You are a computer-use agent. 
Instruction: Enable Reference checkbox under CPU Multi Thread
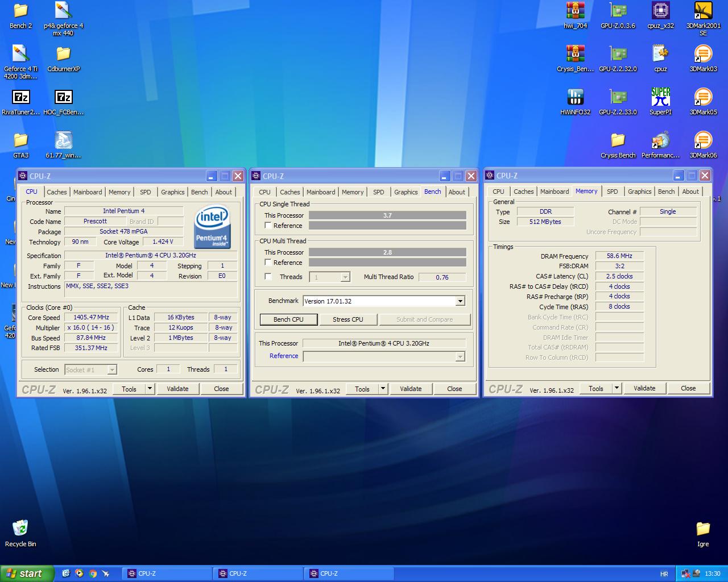click(x=268, y=263)
